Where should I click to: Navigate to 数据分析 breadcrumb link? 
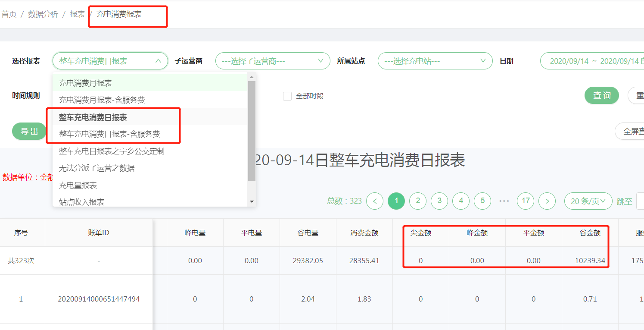(43, 14)
